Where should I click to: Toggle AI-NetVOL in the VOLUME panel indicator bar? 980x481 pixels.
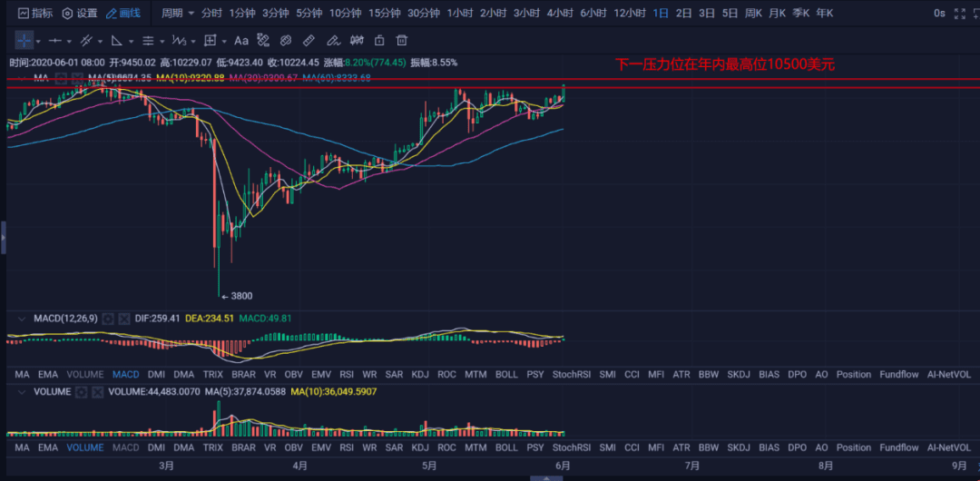click(x=949, y=447)
